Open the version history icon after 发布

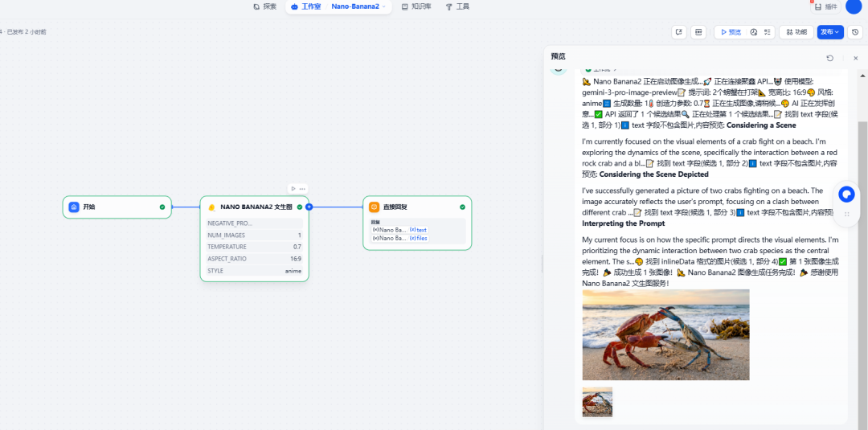pos(856,32)
